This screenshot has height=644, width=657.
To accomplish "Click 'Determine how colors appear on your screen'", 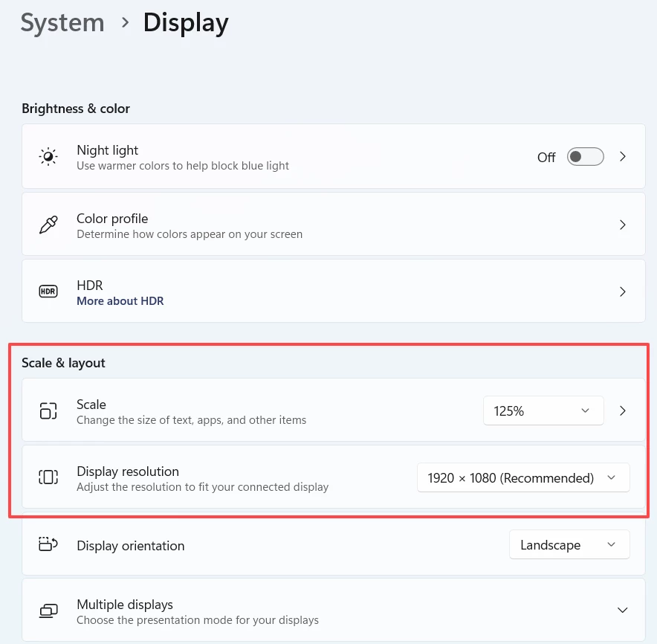I will coord(190,234).
